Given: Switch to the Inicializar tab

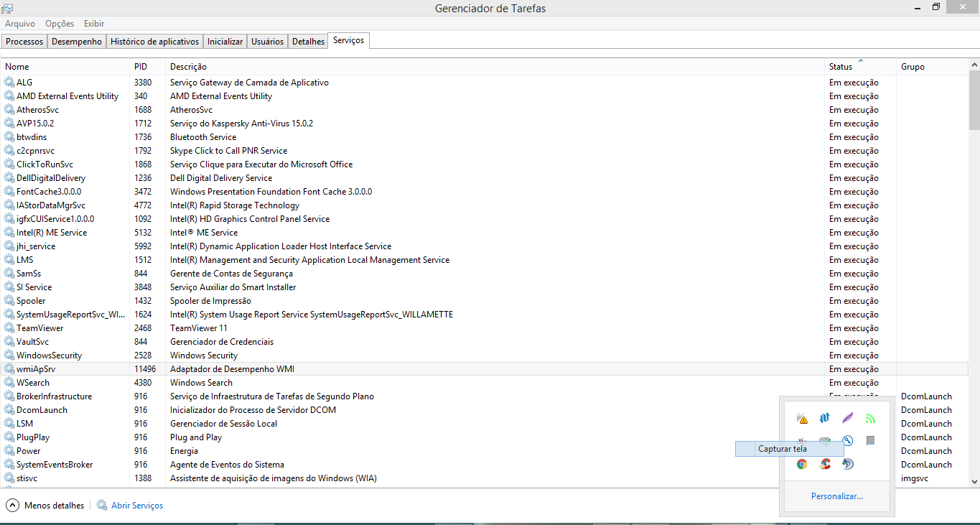Looking at the screenshot, I should pos(225,42).
